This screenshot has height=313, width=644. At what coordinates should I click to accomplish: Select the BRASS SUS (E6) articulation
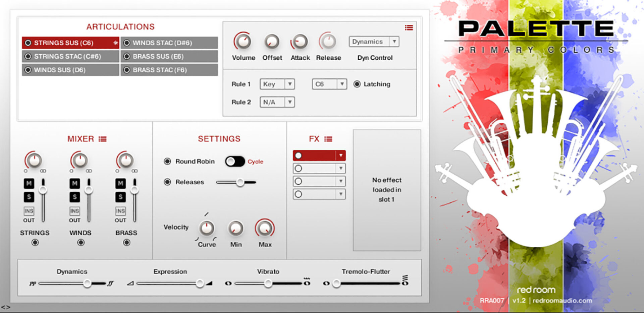click(x=169, y=56)
